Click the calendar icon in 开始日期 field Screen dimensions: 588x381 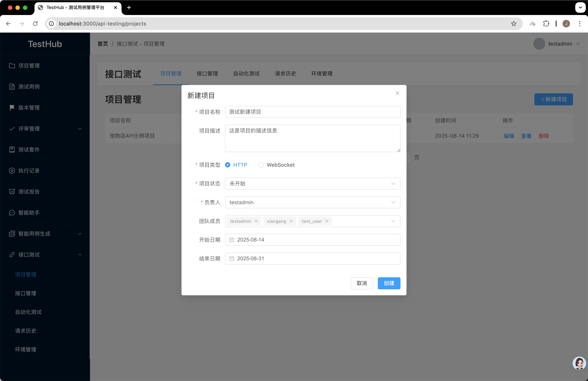[x=232, y=240]
